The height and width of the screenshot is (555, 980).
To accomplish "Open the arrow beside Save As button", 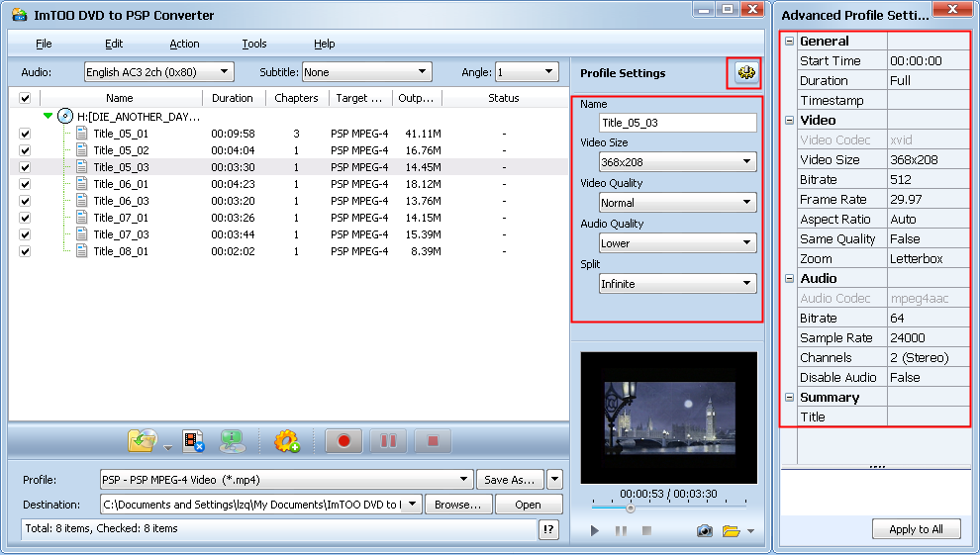I will [554, 480].
